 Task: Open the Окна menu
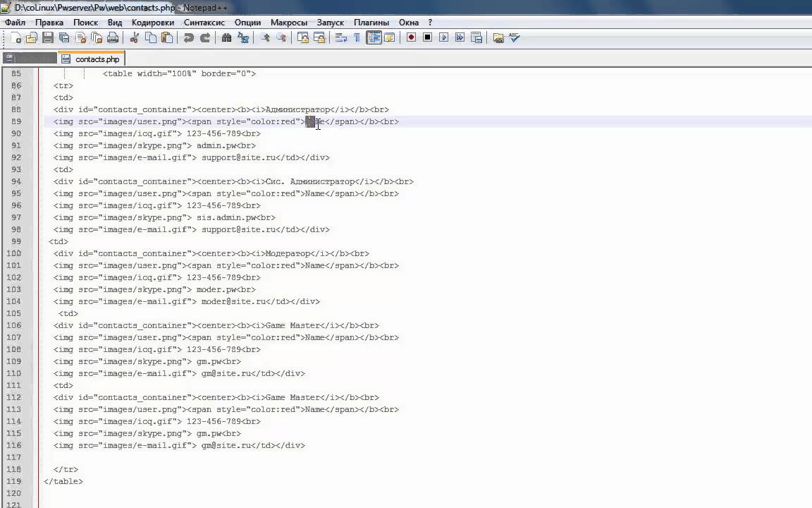click(x=409, y=23)
